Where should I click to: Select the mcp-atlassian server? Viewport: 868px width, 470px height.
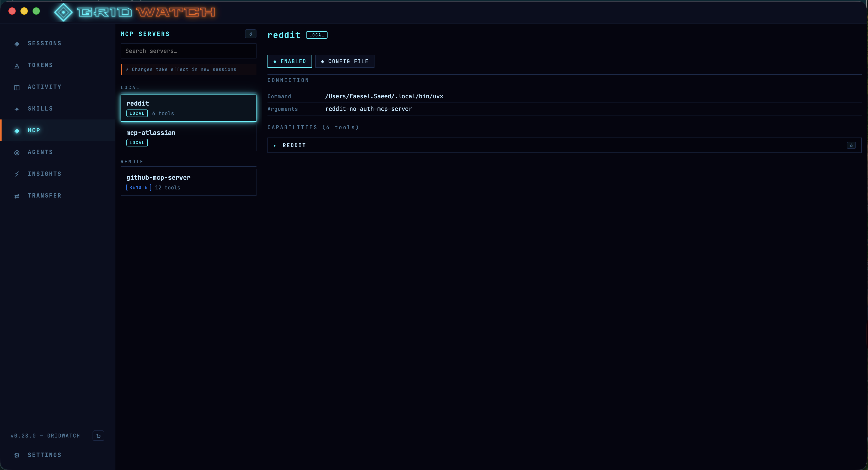(188, 137)
